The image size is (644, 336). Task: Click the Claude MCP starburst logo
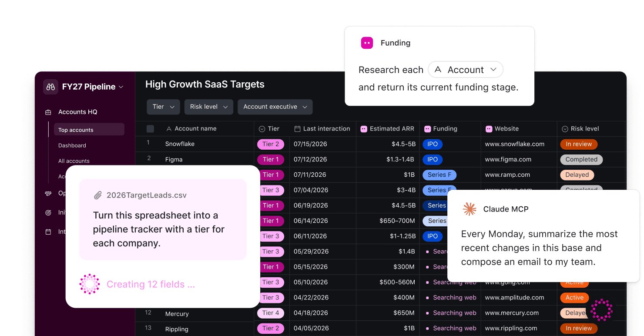coord(470,209)
